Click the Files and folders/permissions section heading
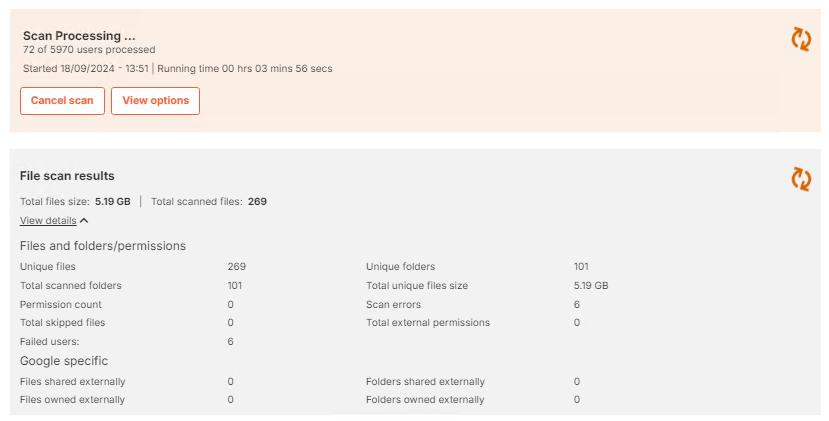 pos(103,246)
